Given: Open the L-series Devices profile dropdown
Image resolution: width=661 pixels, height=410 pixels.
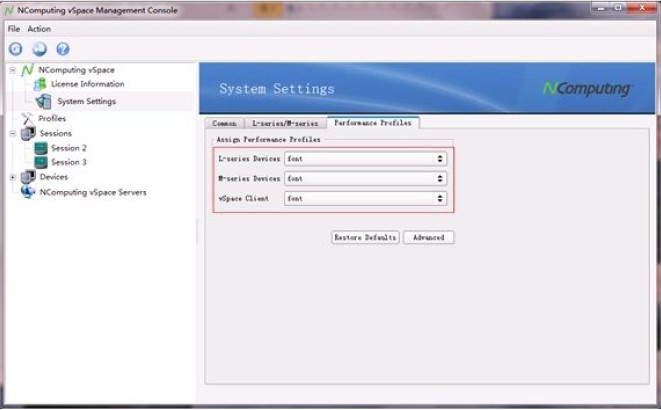Looking at the screenshot, I should (x=365, y=159).
